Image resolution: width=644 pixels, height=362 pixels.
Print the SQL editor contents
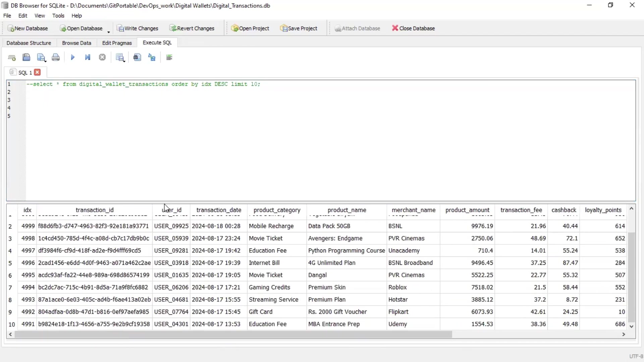(x=56, y=57)
